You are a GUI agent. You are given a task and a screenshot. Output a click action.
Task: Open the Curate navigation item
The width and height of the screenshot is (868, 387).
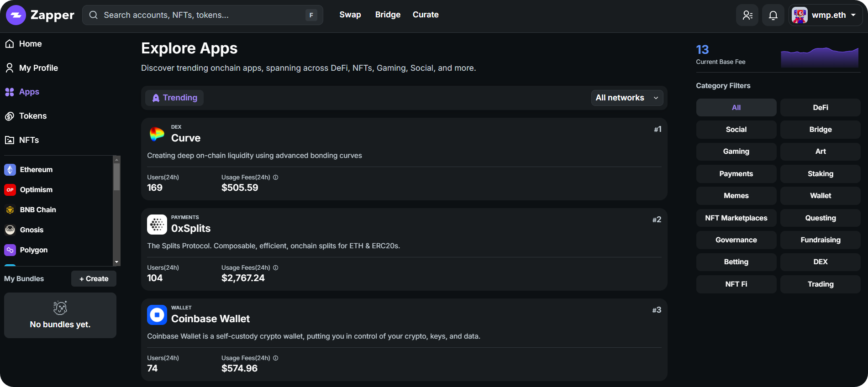pyautogui.click(x=426, y=15)
